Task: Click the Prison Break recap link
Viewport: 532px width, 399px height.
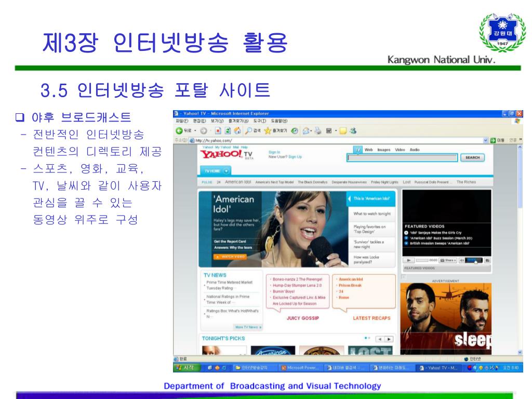Action: pos(350,285)
